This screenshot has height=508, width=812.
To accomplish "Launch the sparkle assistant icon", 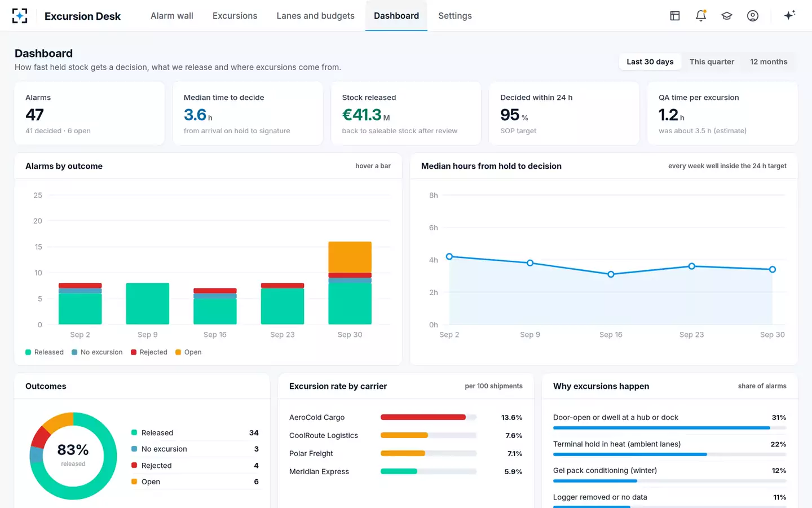I will click(789, 15).
